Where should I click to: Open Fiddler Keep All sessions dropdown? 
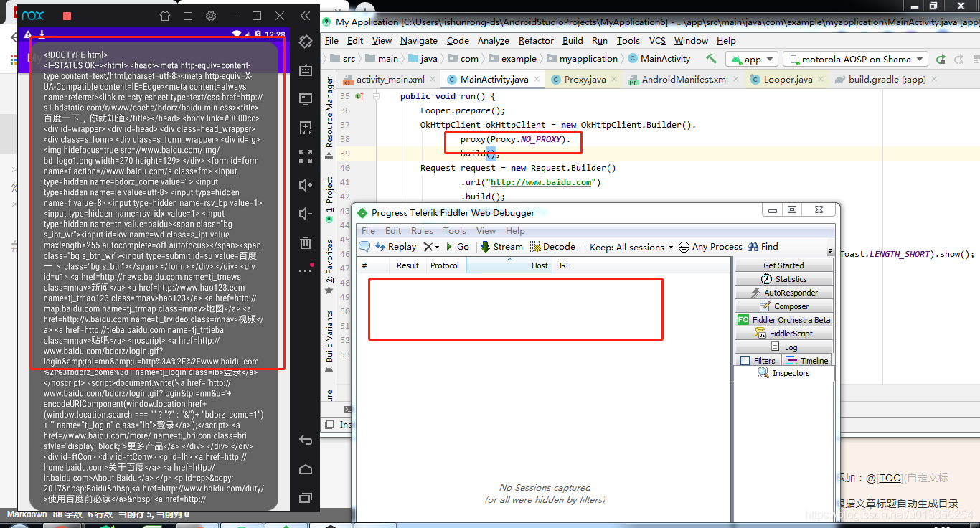[x=632, y=247]
